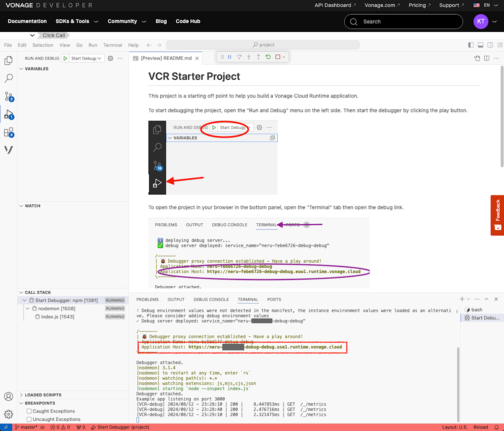Screen dimensions: 504x431
Task: Open the stop button dropdown arrow
Action: click(284, 57)
